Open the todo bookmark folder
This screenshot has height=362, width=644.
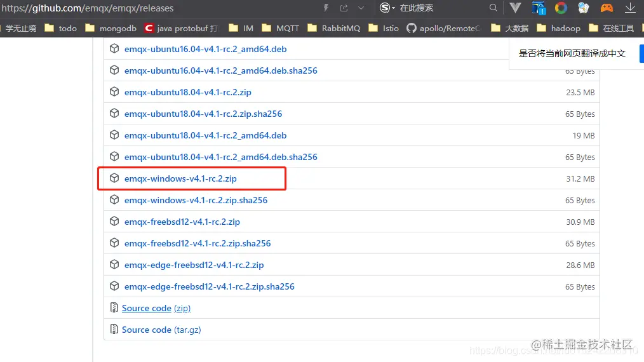(61, 28)
